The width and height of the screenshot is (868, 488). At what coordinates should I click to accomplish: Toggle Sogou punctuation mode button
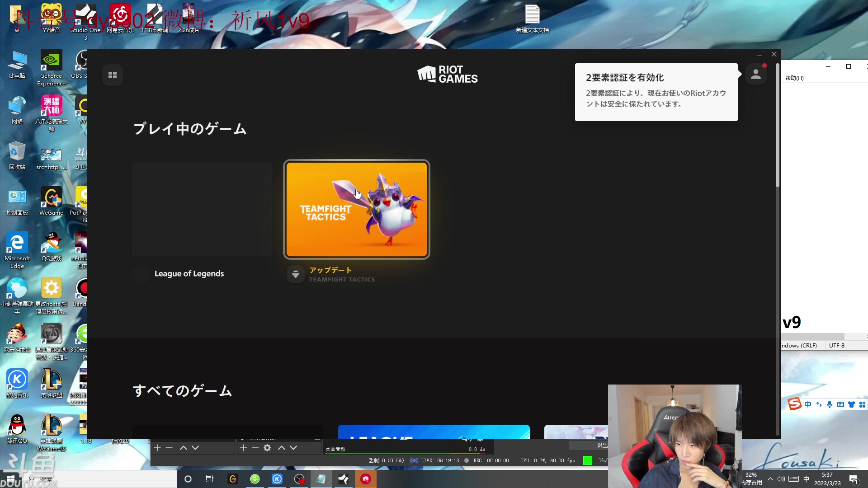point(819,404)
